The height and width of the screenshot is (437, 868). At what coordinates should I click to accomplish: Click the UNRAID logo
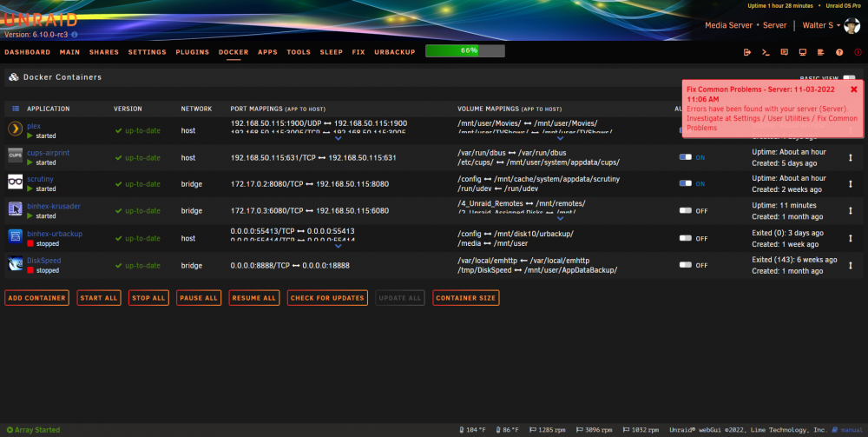pyautogui.click(x=41, y=20)
